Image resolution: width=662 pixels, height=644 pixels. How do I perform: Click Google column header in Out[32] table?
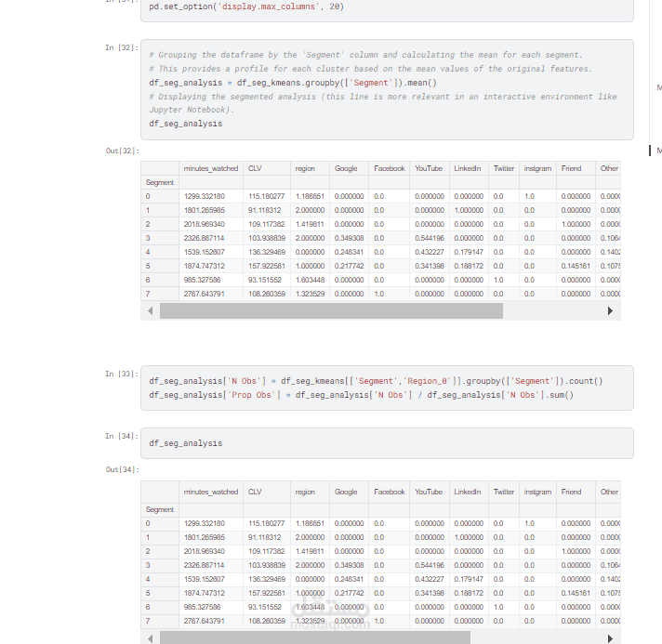point(346,168)
